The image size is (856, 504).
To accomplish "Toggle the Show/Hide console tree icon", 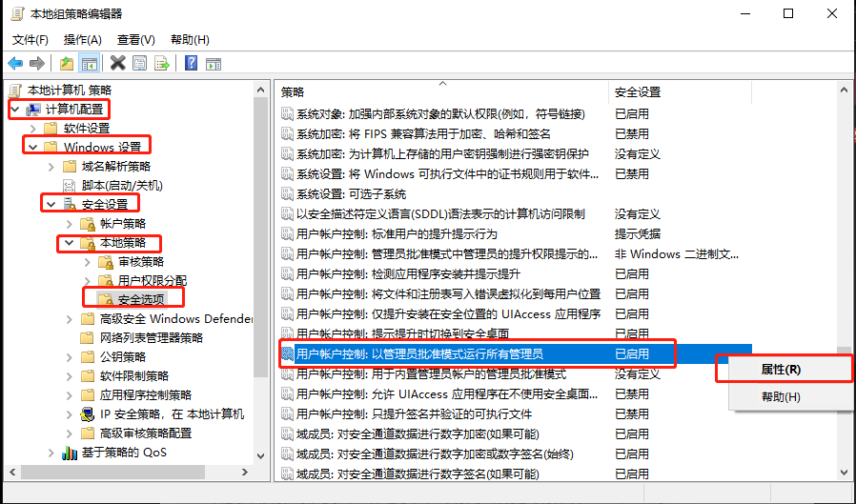I will (89, 63).
